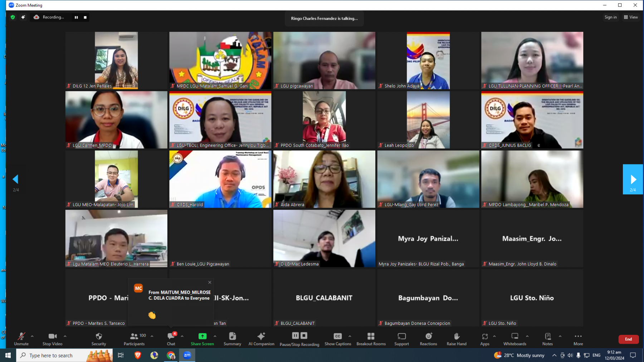644x362 pixels.
Task: Open Breakout Rooms icon
Action: [371, 336]
